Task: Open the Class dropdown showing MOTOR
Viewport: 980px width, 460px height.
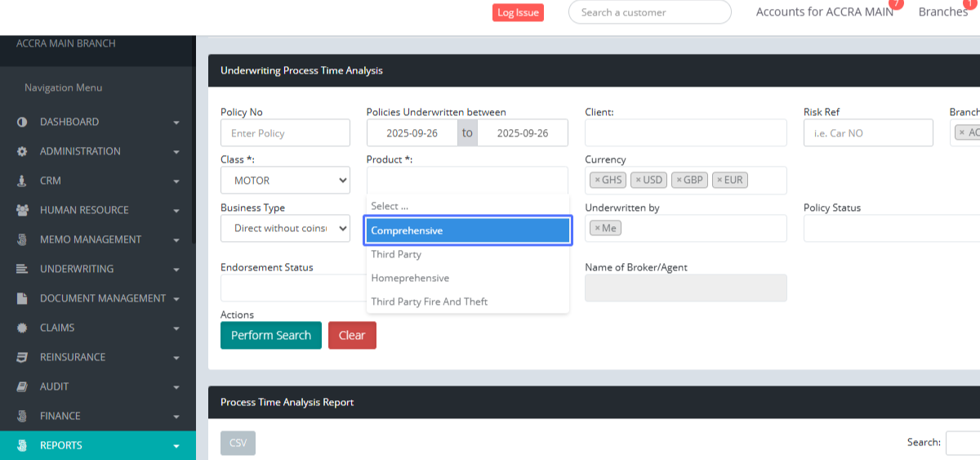Action: pos(285,181)
